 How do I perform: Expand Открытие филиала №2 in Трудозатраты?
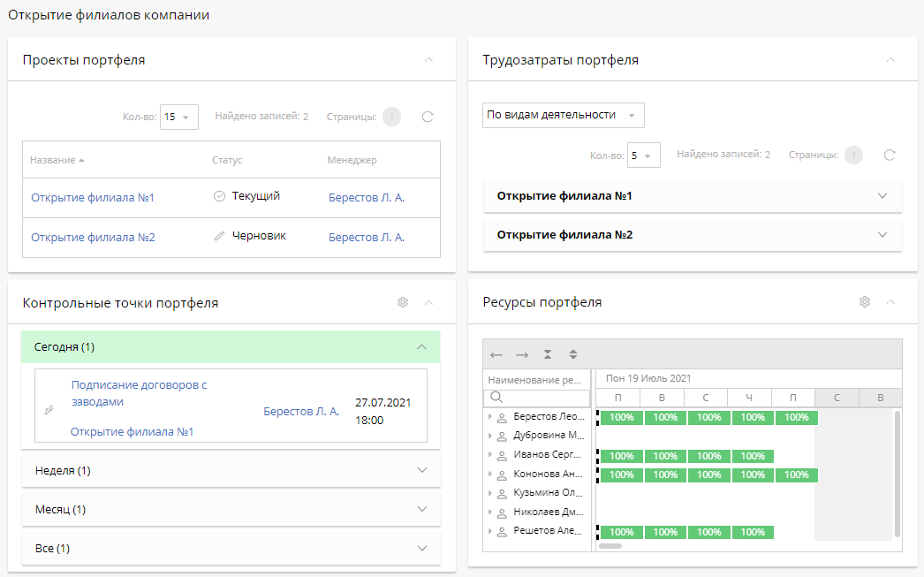click(x=882, y=235)
